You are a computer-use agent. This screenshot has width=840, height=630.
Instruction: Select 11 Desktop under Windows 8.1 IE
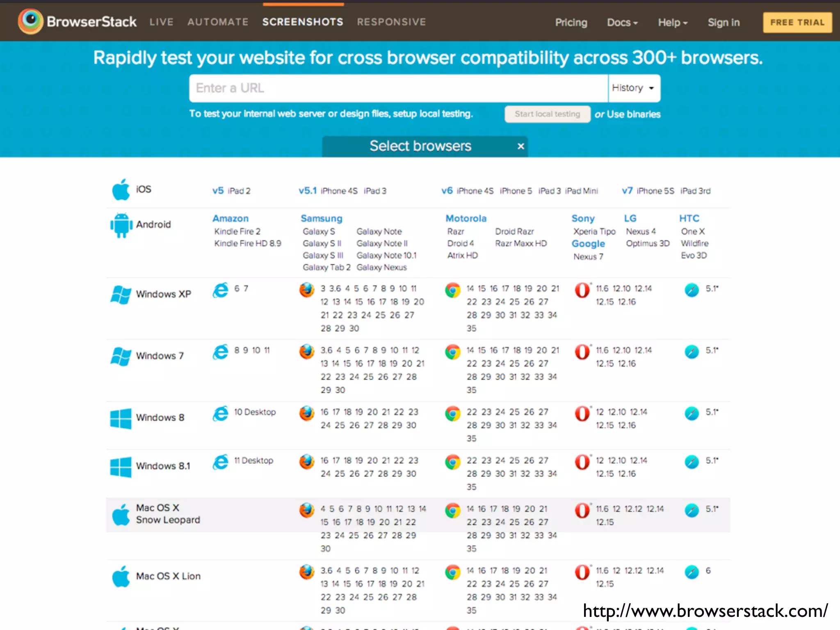(253, 461)
